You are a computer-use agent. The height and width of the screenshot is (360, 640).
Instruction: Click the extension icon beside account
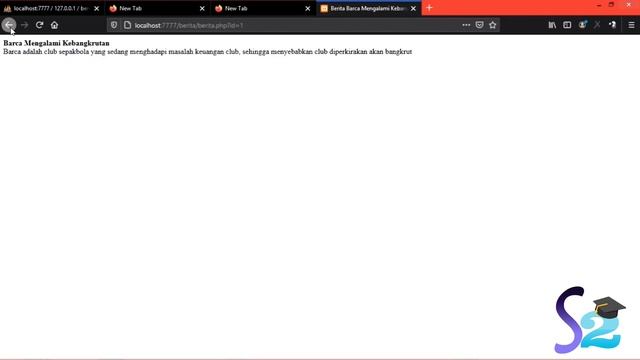point(597,25)
